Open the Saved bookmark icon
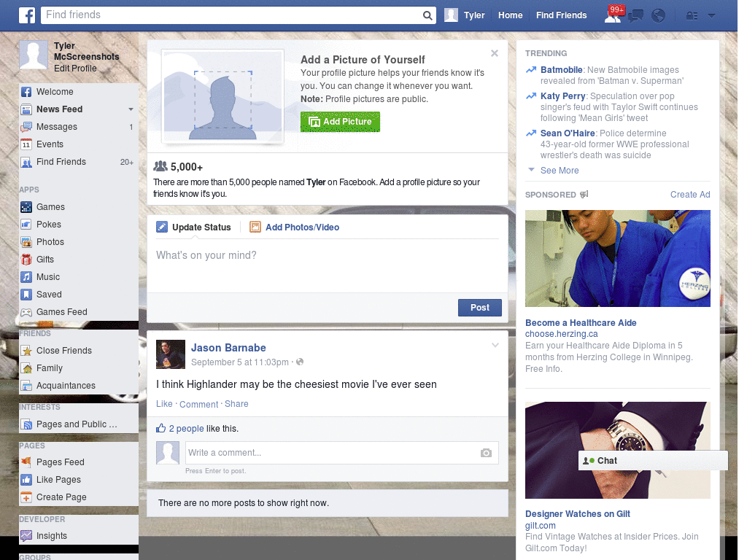The height and width of the screenshot is (560, 747). (x=26, y=295)
